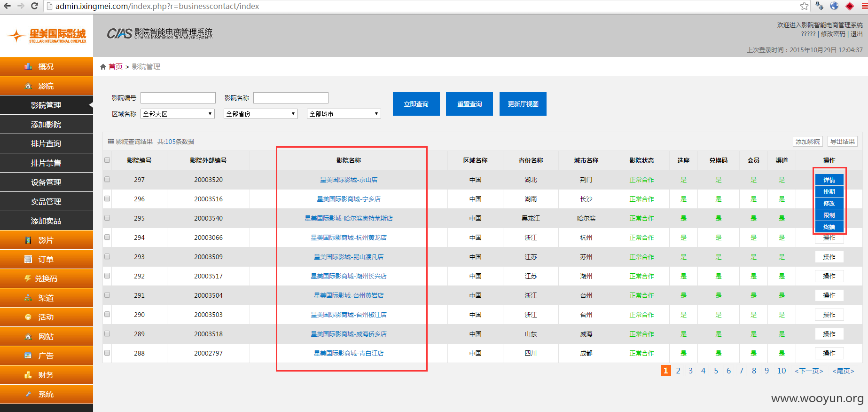Click the 影片 film icon in sidebar

[28, 240]
